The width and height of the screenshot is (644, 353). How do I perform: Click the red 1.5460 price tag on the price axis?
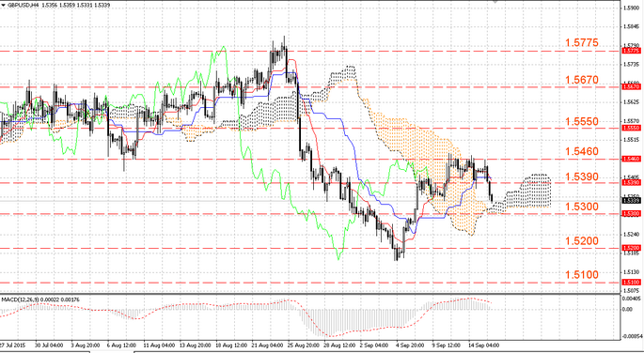point(631,159)
